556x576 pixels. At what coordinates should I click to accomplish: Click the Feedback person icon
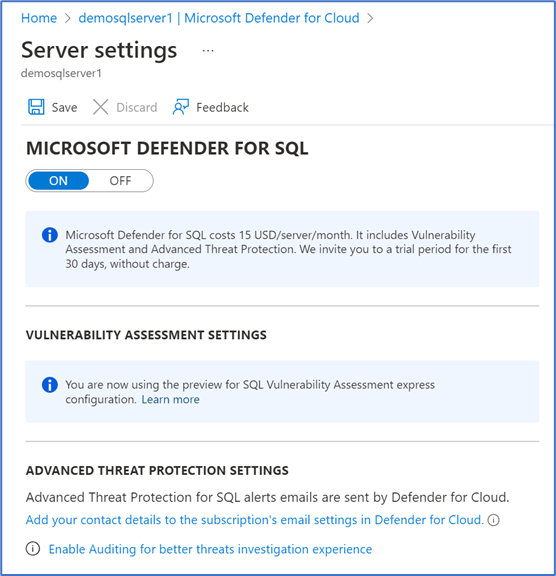(x=181, y=107)
